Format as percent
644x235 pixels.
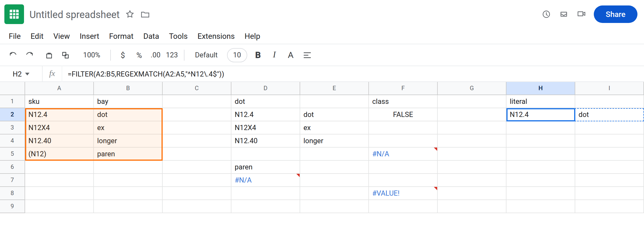(x=139, y=55)
